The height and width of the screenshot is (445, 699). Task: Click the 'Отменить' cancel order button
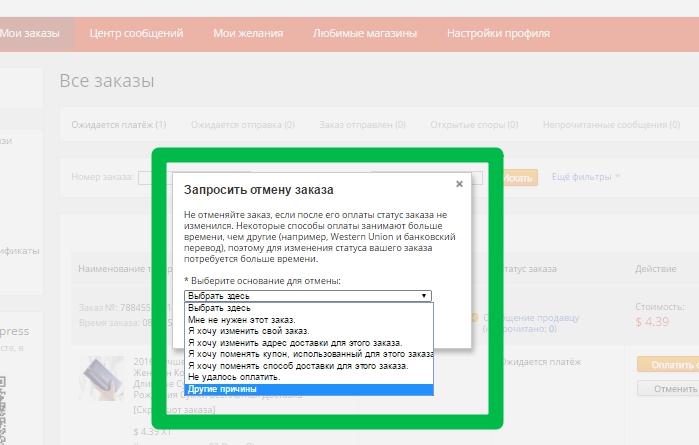pyautogui.click(x=668, y=389)
